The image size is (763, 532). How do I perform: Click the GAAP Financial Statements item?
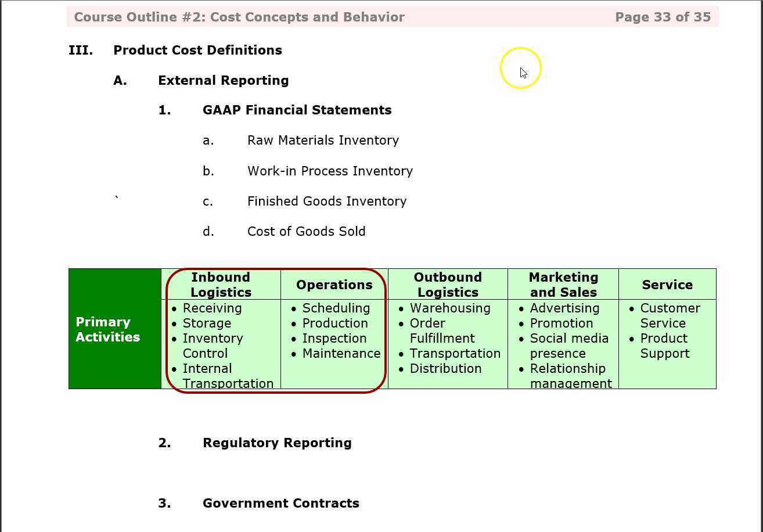pos(297,110)
